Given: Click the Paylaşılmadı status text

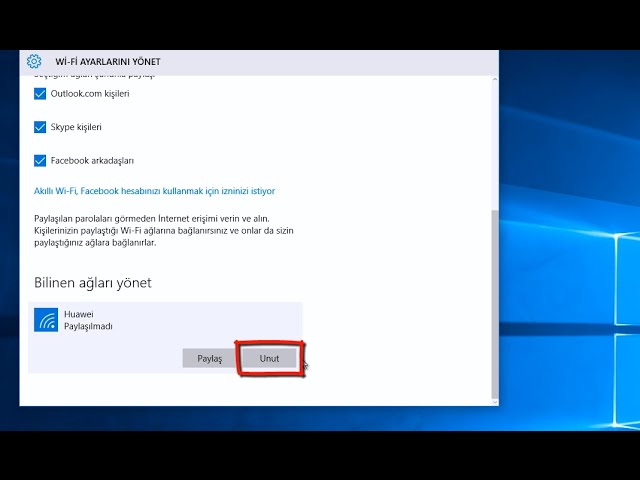Looking at the screenshot, I should (88, 326).
